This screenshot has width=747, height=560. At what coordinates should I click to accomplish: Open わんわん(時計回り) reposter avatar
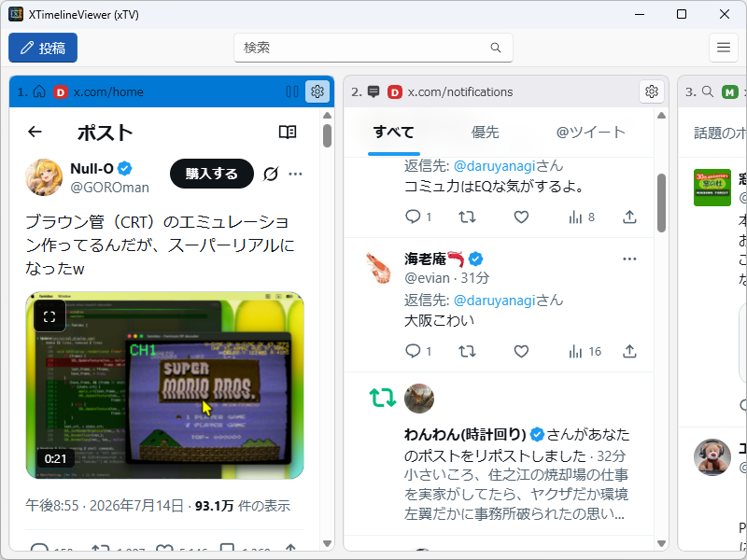click(419, 399)
